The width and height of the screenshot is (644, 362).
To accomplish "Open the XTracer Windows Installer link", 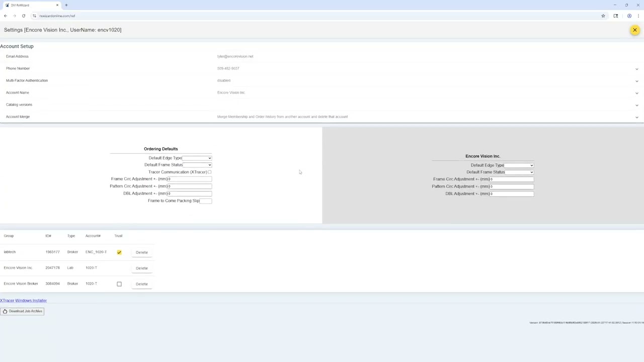I will [24, 301].
